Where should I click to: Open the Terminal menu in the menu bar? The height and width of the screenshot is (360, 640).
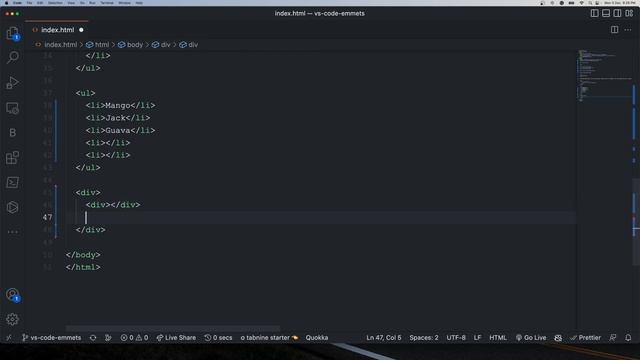tap(107, 3)
